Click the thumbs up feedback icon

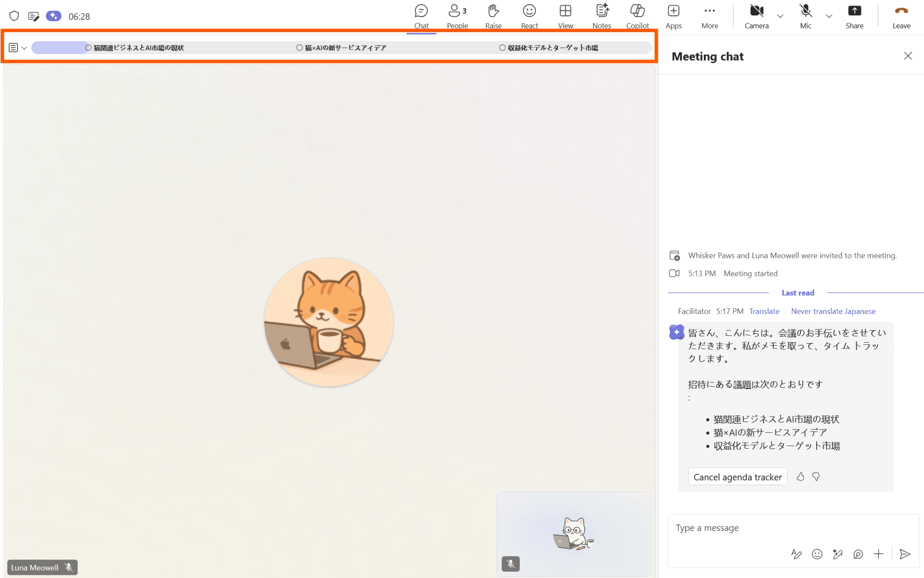800,477
